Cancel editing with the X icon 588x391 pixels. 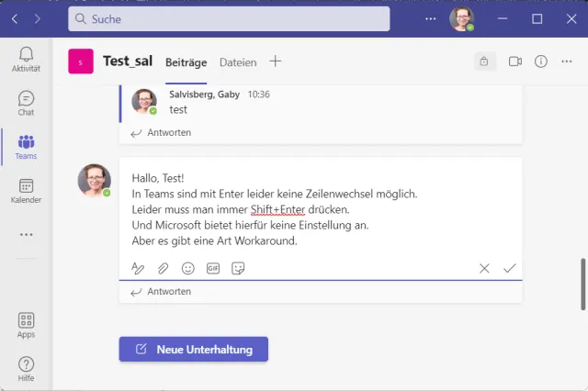pos(484,268)
